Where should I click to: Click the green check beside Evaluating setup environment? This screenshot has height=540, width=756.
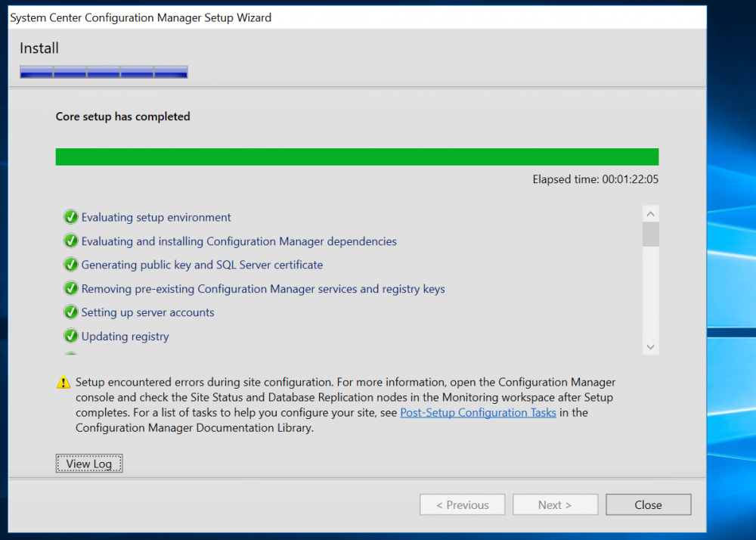click(71, 217)
